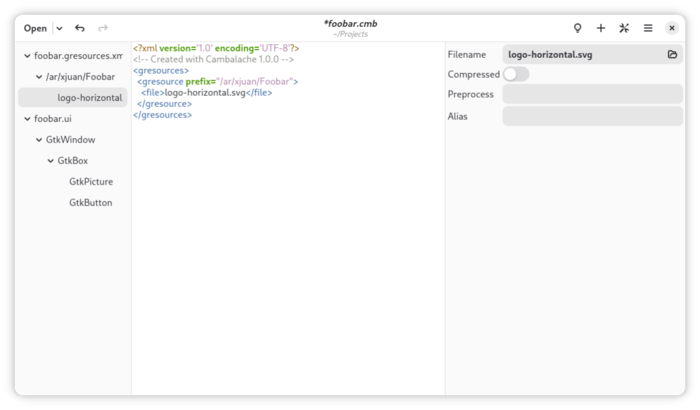Open the hamburger main menu

[x=648, y=28]
